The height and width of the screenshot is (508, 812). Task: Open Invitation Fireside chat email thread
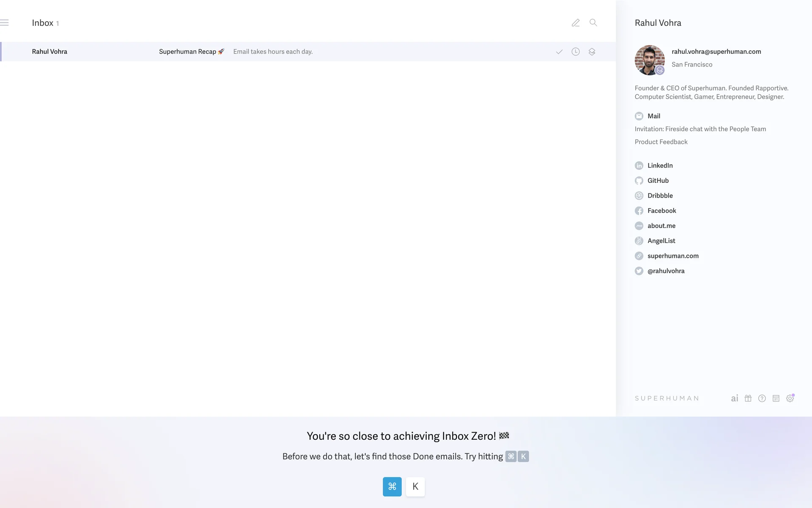pyautogui.click(x=700, y=129)
